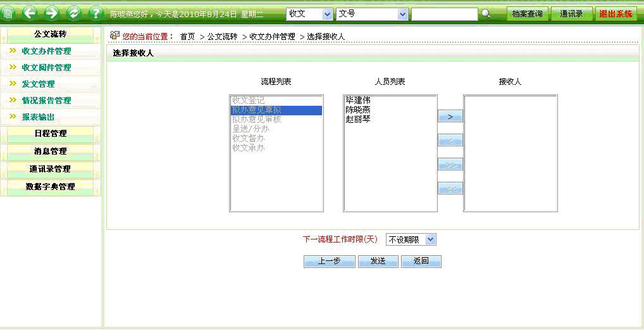Screen dimensions: 644x330
Task: Click the 上一步 button
Action: pyautogui.click(x=329, y=262)
